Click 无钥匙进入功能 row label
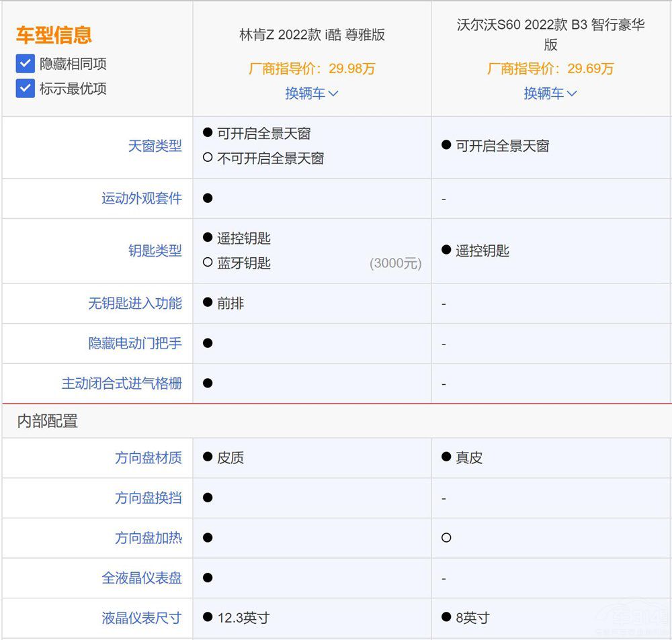The width and height of the screenshot is (672, 640). [x=134, y=303]
